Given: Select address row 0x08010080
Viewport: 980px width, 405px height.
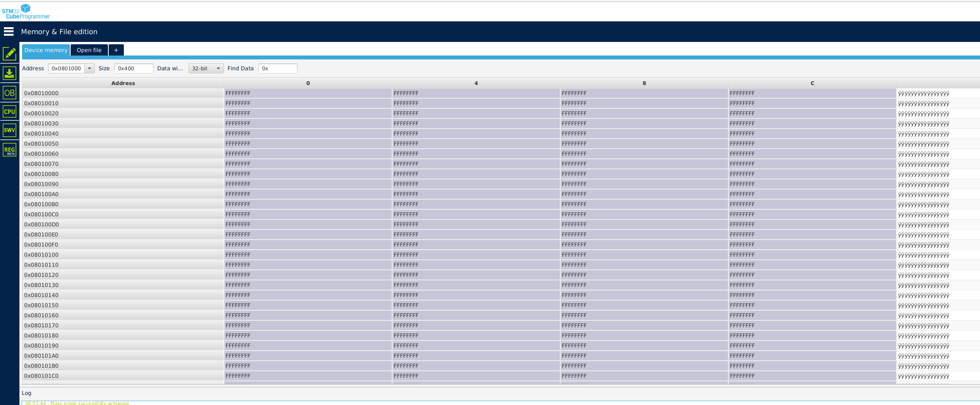Looking at the screenshot, I should [x=123, y=174].
